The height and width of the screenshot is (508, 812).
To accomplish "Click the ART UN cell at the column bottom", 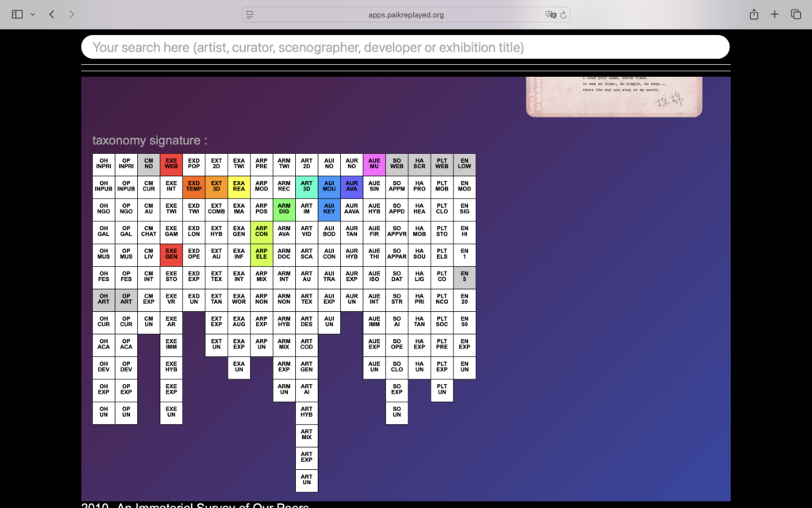I will 306,480.
